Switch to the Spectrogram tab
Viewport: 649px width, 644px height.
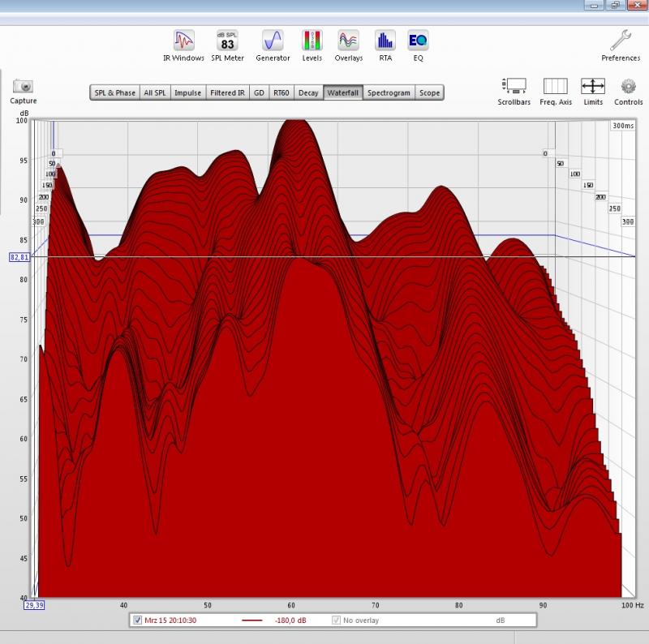point(389,92)
